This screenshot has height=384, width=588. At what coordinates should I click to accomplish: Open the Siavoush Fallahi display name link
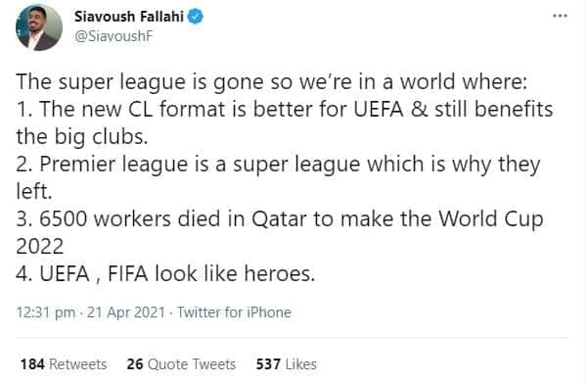pyautogui.click(x=128, y=17)
